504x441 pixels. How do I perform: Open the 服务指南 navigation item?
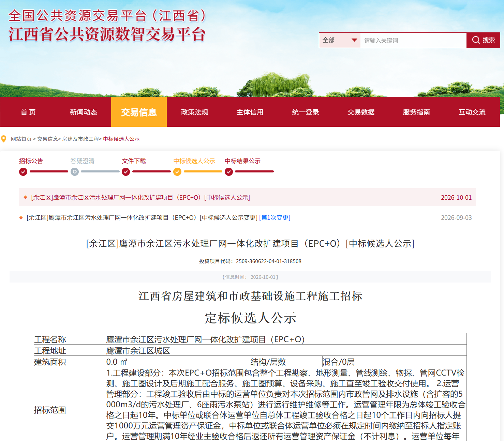point(416,112)
